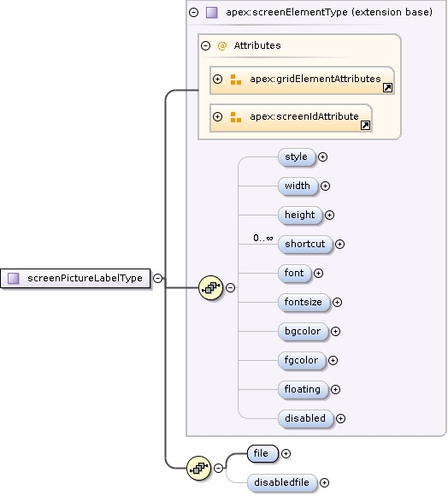This screenshot has height=496, width=448.
Task: Expand the fontsize element
Action: tap(338, 303)
